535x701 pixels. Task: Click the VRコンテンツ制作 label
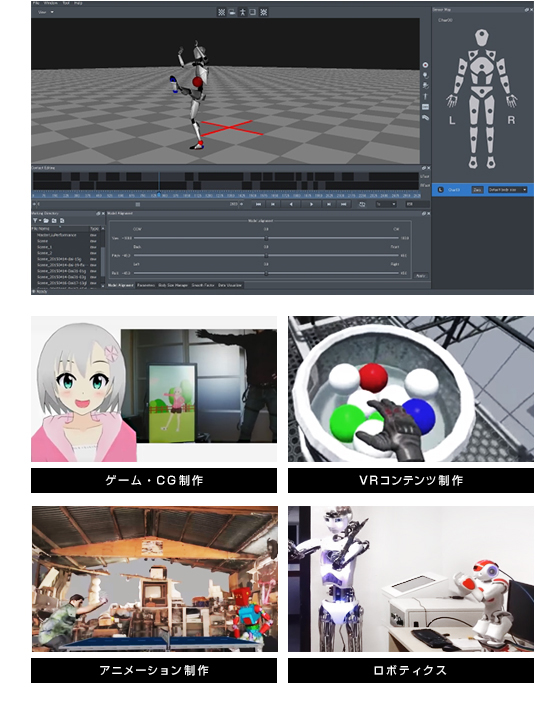tap(410, 481)
